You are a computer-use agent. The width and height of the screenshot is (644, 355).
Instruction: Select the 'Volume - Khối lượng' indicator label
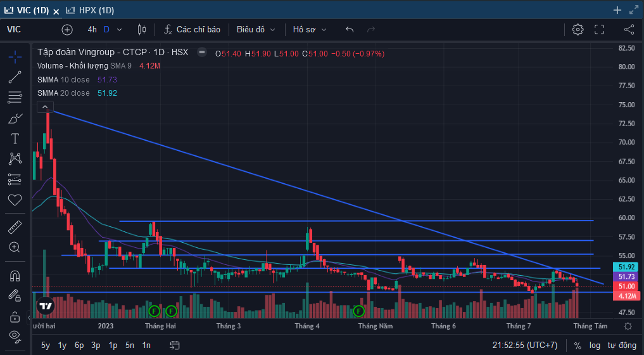click(x=73, y=66)
